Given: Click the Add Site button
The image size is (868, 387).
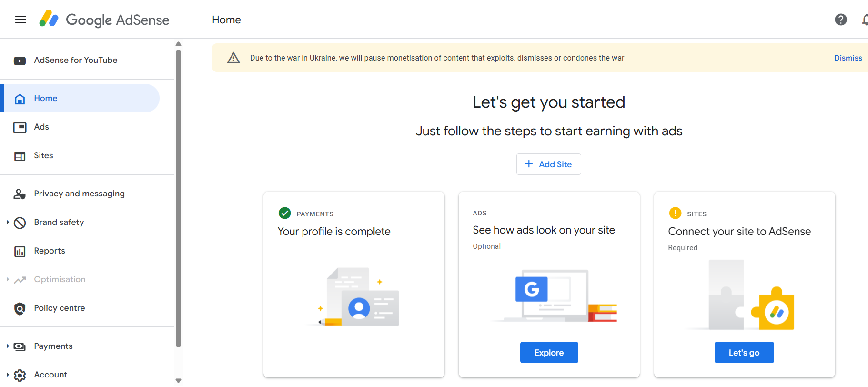Looking at the screenshot, I should point(548,164).
